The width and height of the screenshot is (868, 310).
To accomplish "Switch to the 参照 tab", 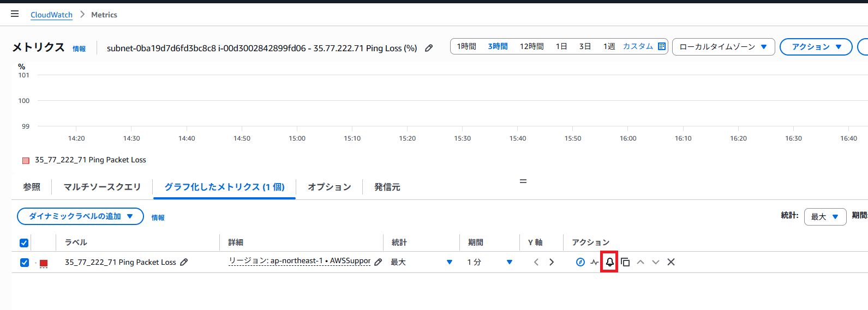I will pos(32,187).
